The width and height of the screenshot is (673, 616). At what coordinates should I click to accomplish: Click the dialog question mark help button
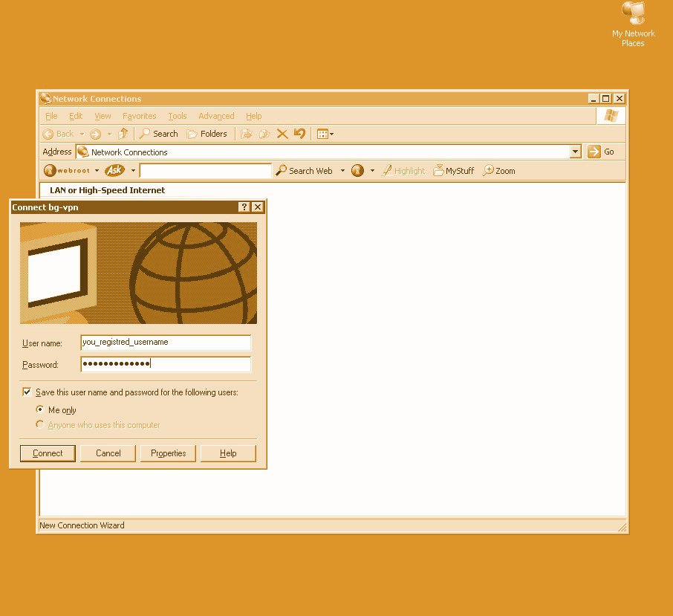[x=244, y=207]
